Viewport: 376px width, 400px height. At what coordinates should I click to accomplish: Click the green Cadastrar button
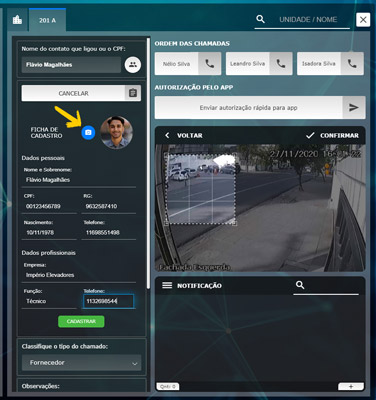(x=81, y=321)
